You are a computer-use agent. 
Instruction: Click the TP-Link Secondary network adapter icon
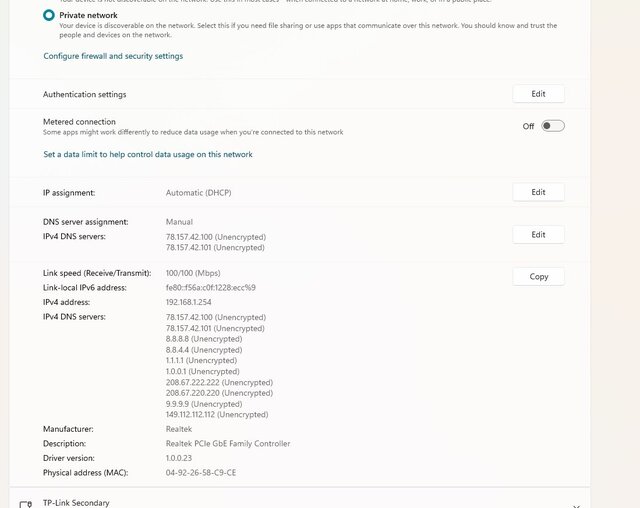point(24,503)
